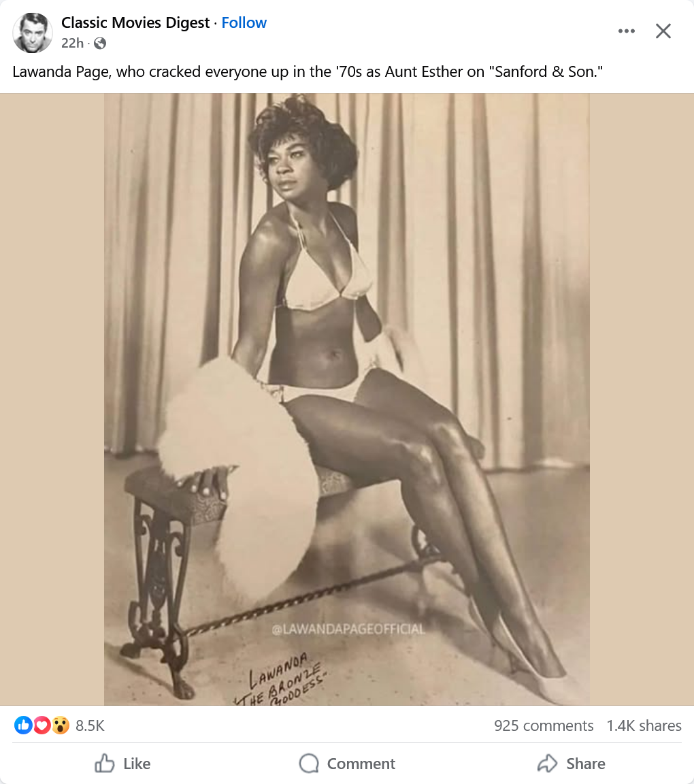Open the Classic Movies Digest page name
Screen dimensions: 694x784
tap(135, 22)
